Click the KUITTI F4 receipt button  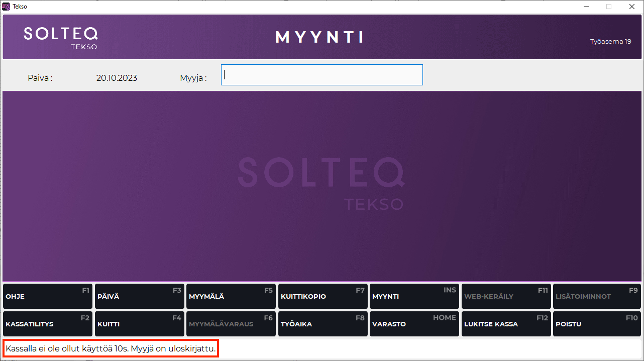pyautogui.click(x=139, y=324)
